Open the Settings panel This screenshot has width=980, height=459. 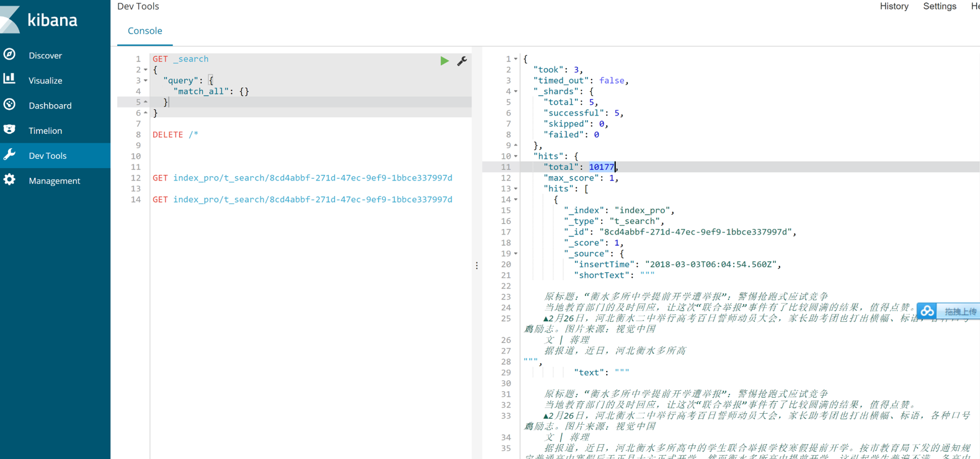click(940, 6)
